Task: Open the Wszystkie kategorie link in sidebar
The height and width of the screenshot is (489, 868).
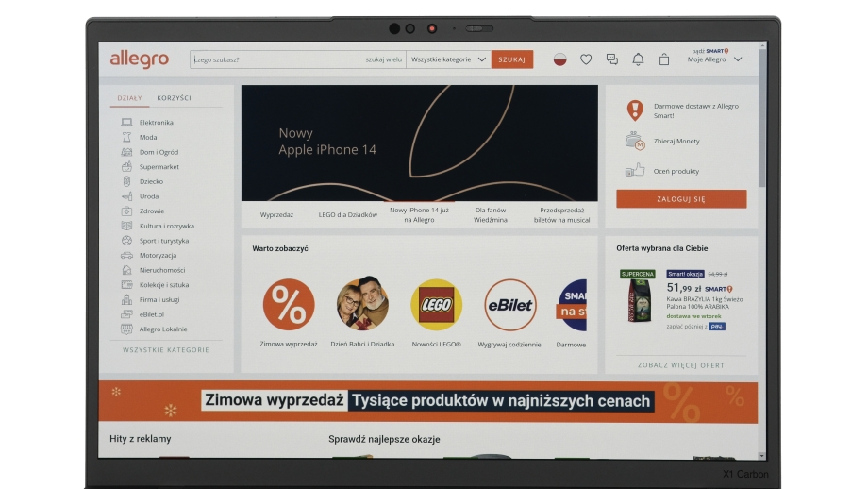Action: click(166, 350)
